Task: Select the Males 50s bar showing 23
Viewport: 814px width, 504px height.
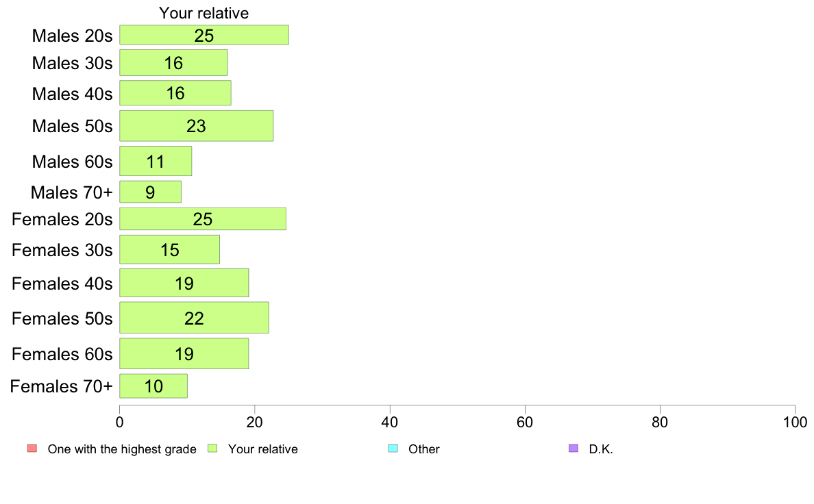Action: pos(196,125)
